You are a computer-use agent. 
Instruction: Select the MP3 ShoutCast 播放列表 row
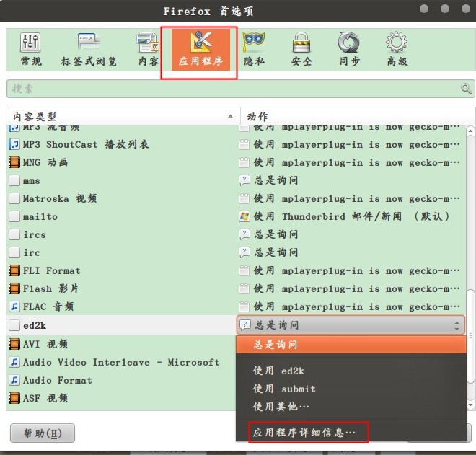pyautogui.click(x=121, y=144)
